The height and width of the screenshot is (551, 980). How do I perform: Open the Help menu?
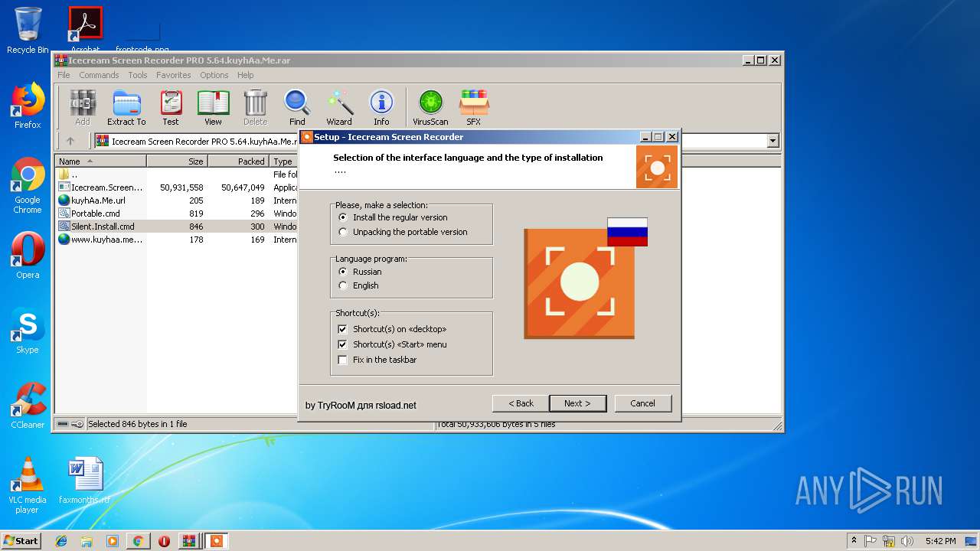click(245, 75)
